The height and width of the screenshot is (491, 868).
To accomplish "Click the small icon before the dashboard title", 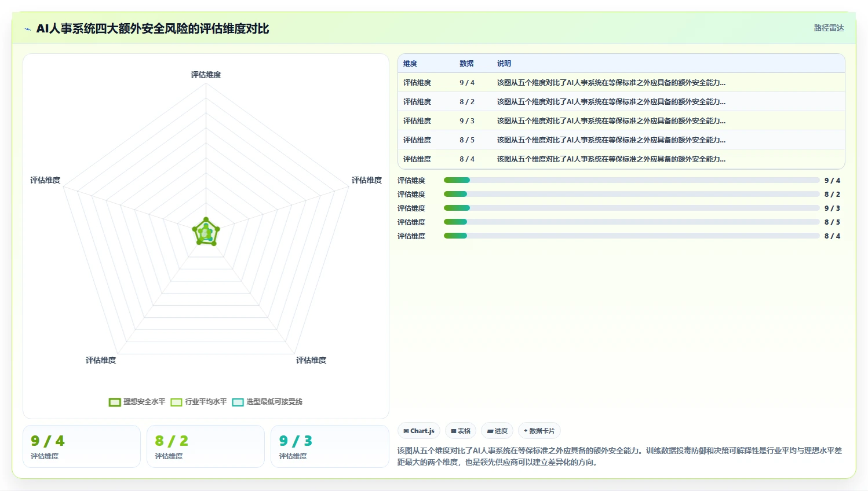I will point(27,29).
